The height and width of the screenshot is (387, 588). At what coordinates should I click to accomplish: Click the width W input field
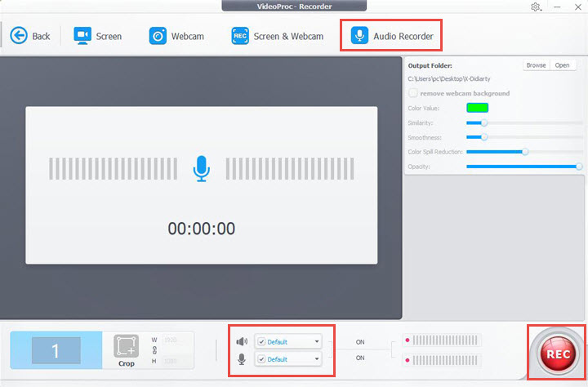click(176, 340)
